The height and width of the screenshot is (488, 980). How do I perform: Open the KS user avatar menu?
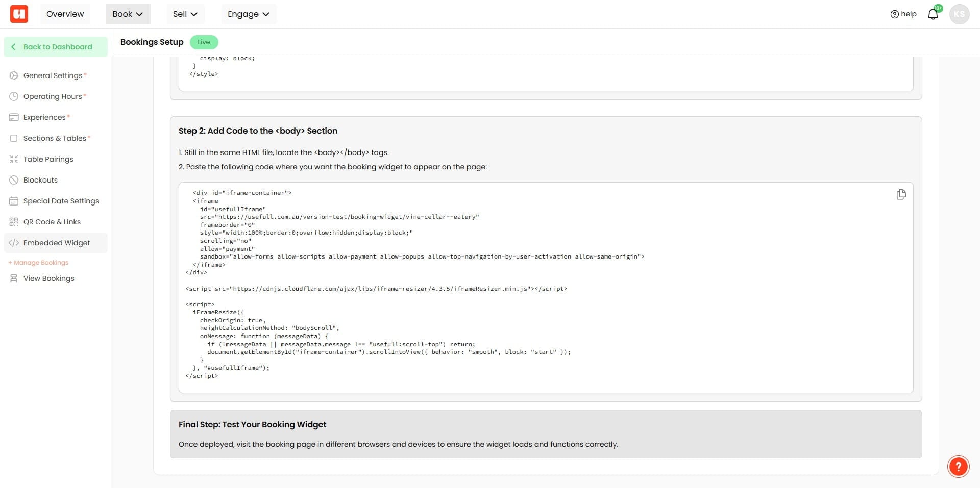[959, 14]
